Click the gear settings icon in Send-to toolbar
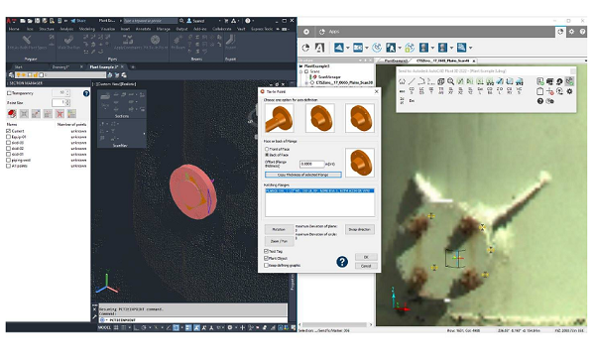 [569, 91]
